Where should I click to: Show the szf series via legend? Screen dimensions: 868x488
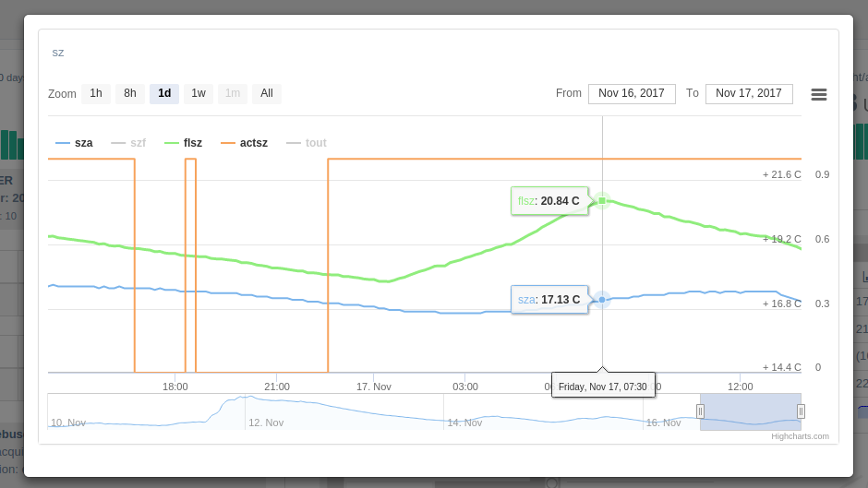click(129, 143)
